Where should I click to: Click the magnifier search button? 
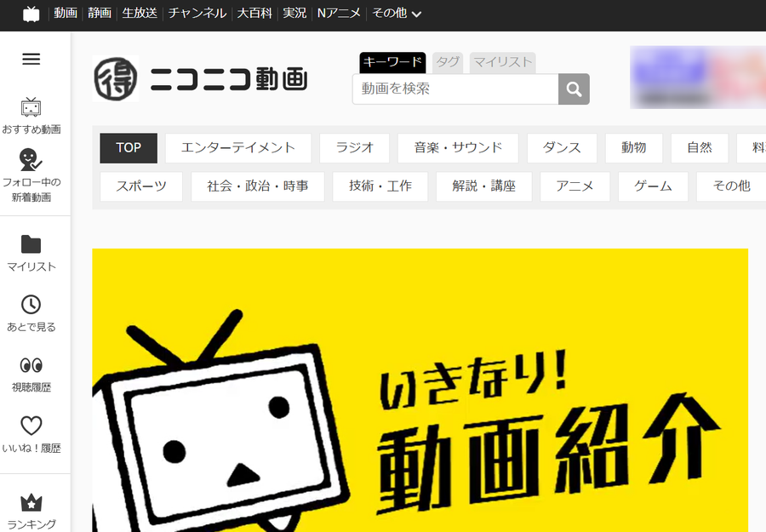click(574, 89)
